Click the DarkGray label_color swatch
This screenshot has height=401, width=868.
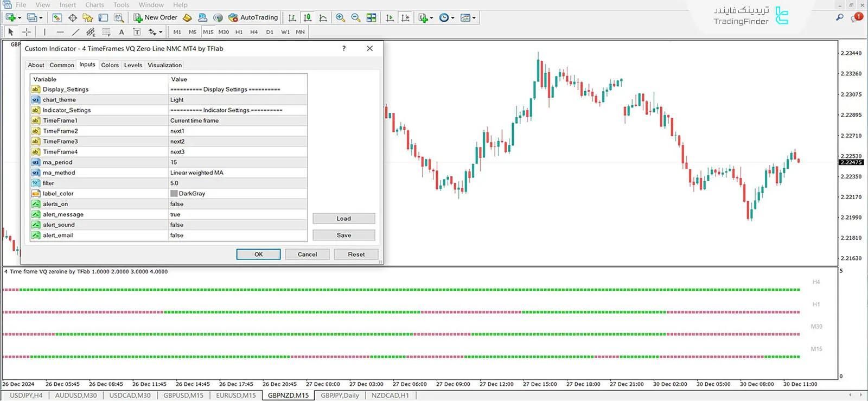pyautogui.click(x=174, y=194)
